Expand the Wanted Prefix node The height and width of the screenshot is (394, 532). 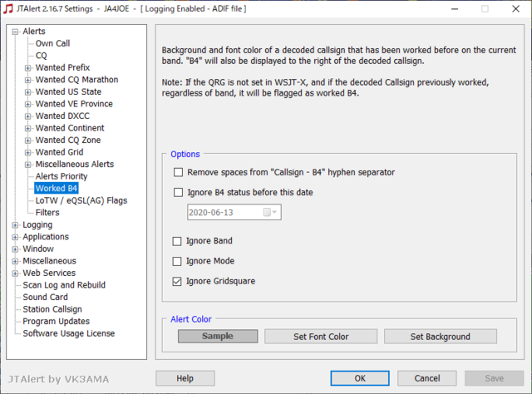(x=27, y=68)
